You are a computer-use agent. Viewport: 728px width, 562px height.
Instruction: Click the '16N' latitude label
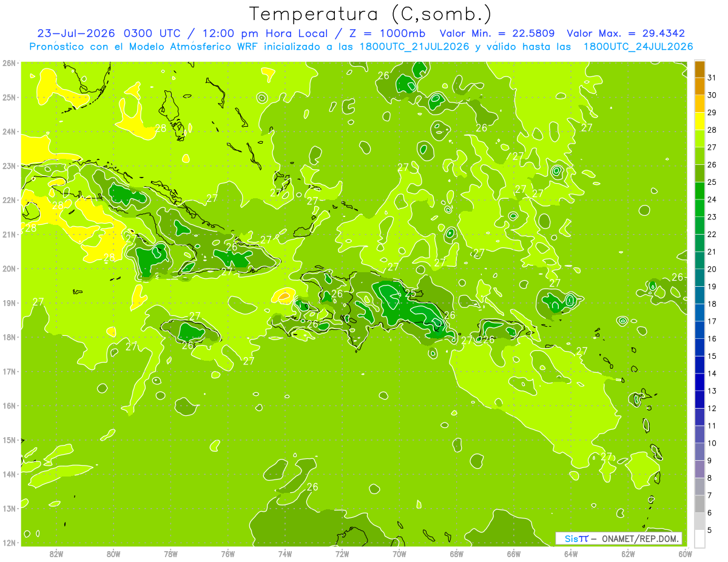tap(8, 406)
